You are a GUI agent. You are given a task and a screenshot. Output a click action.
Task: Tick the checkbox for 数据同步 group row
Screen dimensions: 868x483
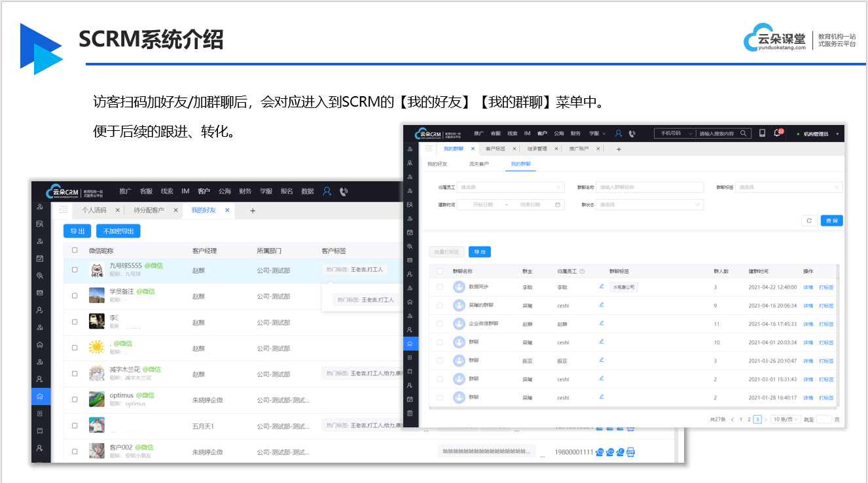click(x=440, y=287)
